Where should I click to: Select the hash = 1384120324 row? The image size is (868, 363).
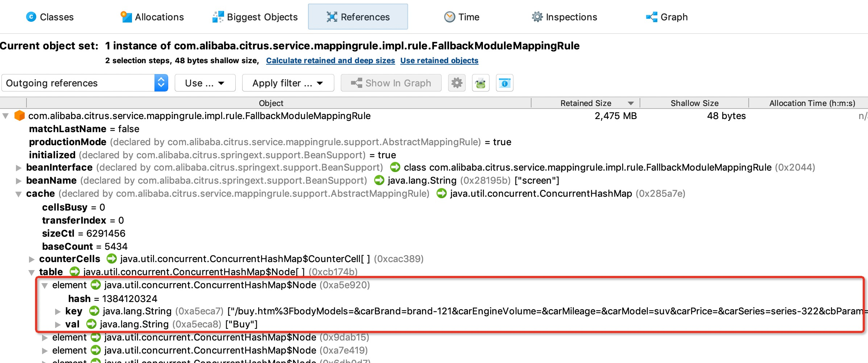tap(113, 299)
